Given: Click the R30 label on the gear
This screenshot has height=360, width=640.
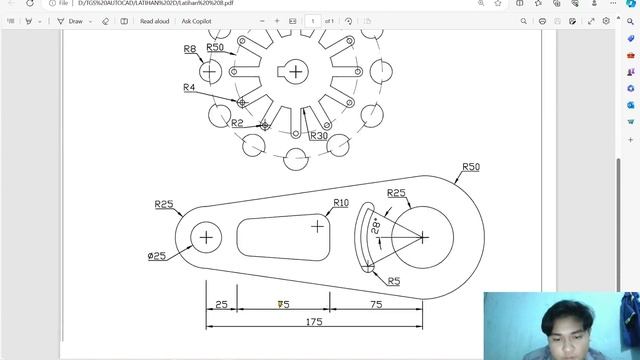Looking at the screenshot, I should coord(319,136).
